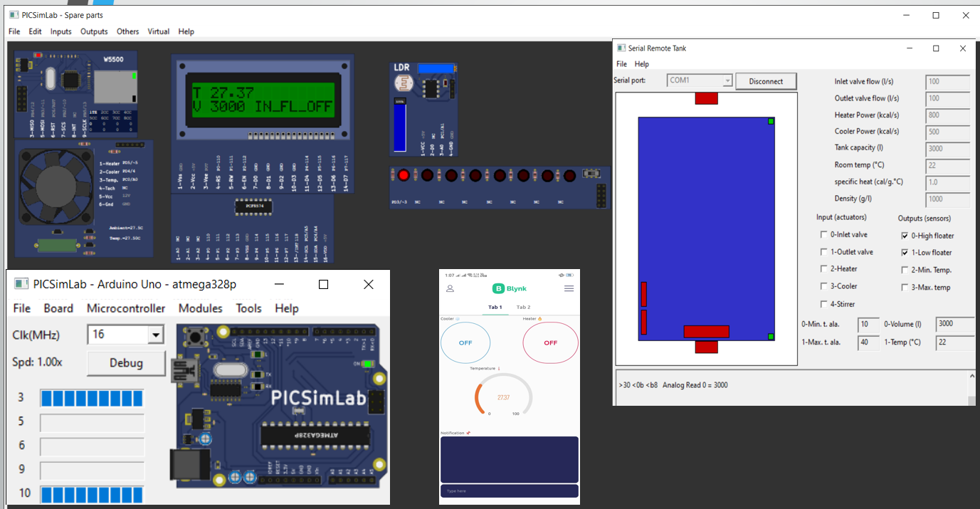Click the green high floater indicator in tank
980x509 pixels.
(x=771, y=122)
